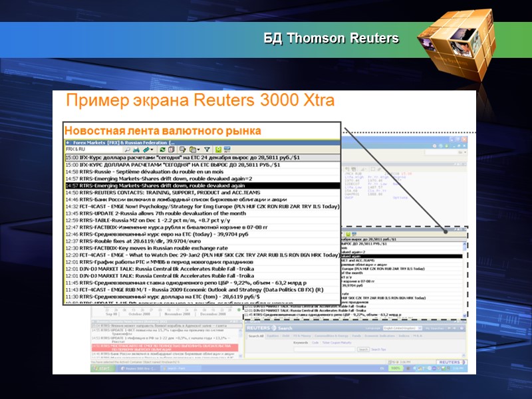Click the blue window icon ending news toolbar

click(x=227, y=150)
